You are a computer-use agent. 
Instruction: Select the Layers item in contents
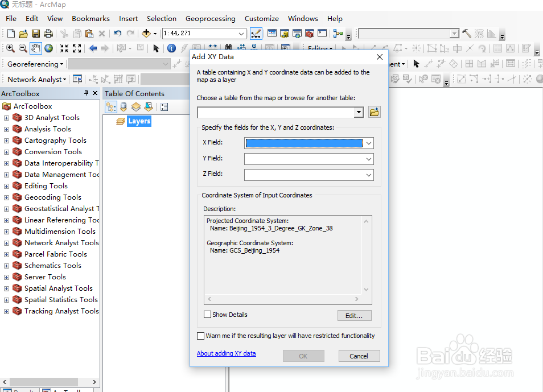(x=139, y=121)
